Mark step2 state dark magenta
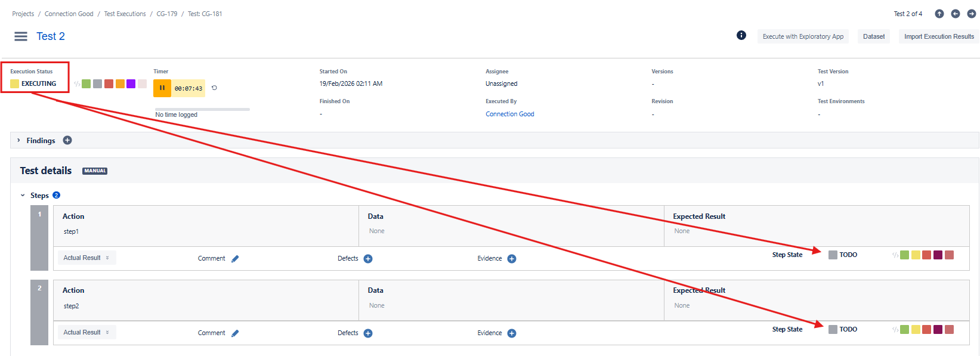 [938, 330]
